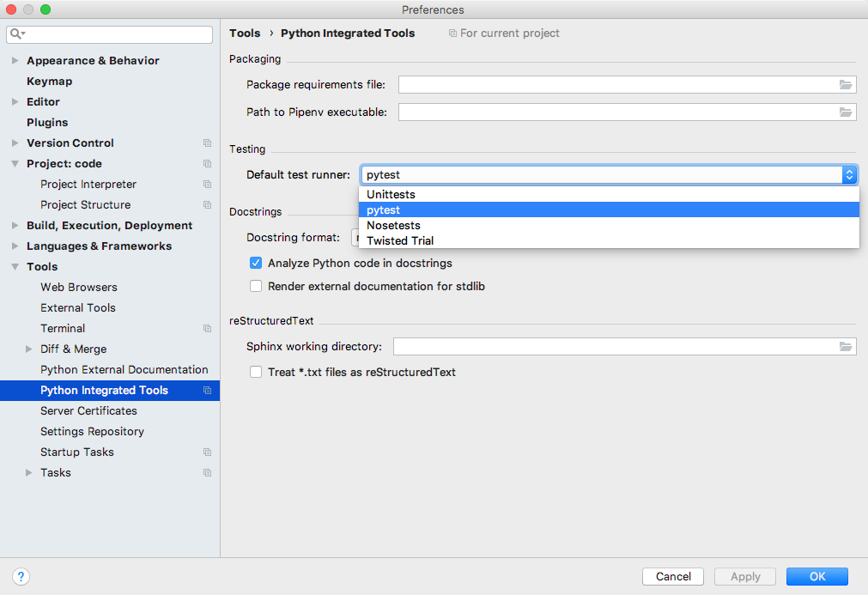Image resolution: width=868 pixels, height=595 pixels.
Task: Click the project-scope icon beside Project Structure
Action: click(207, 205)
